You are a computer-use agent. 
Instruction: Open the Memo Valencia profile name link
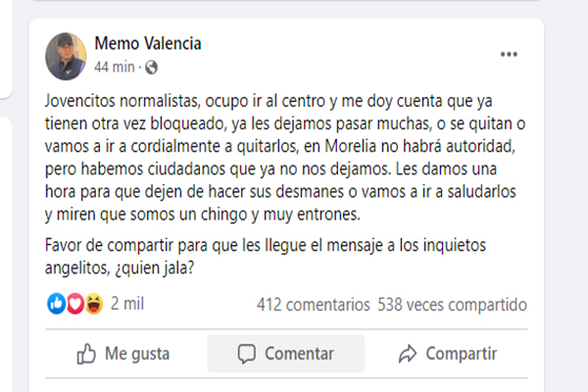[x=150, y=44]
